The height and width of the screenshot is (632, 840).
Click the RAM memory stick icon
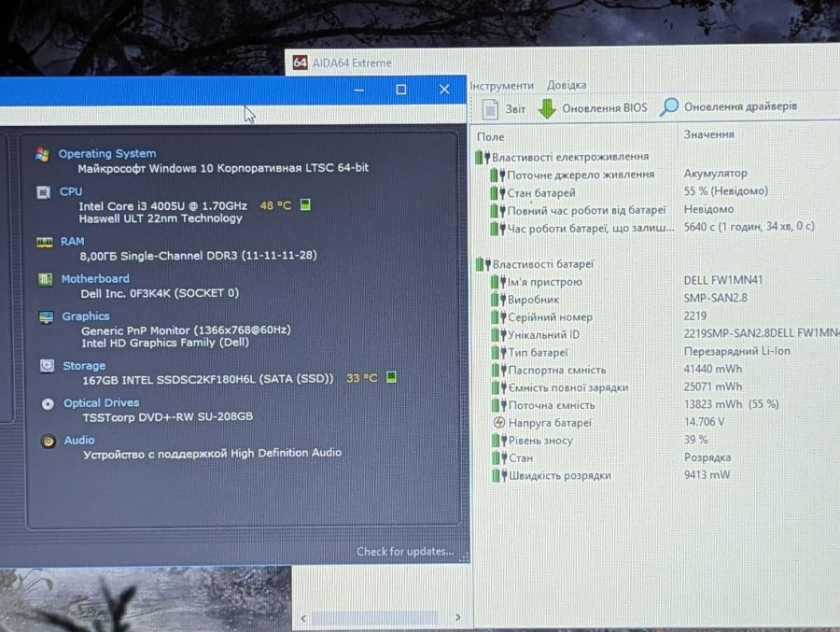pyautogui.click(x=45, y=243)
